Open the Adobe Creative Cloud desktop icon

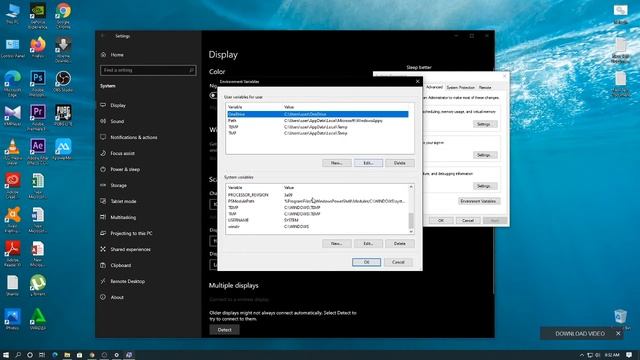[x=13, y=186]
